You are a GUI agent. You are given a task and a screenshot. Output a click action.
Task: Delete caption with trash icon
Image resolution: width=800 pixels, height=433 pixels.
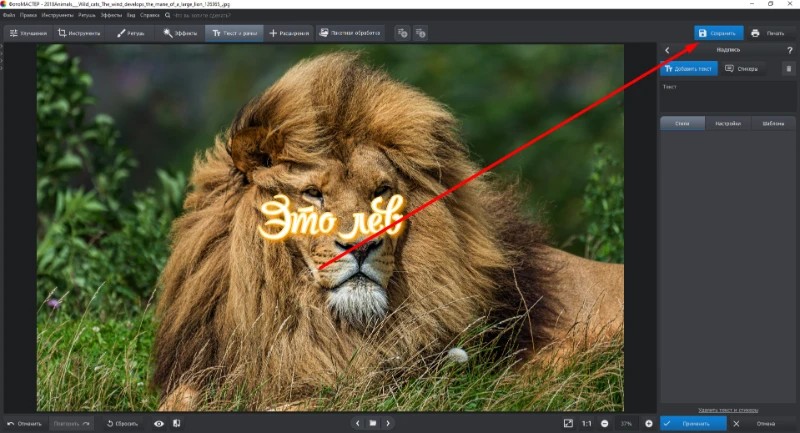pyautogui.click(x=788, y=68)
